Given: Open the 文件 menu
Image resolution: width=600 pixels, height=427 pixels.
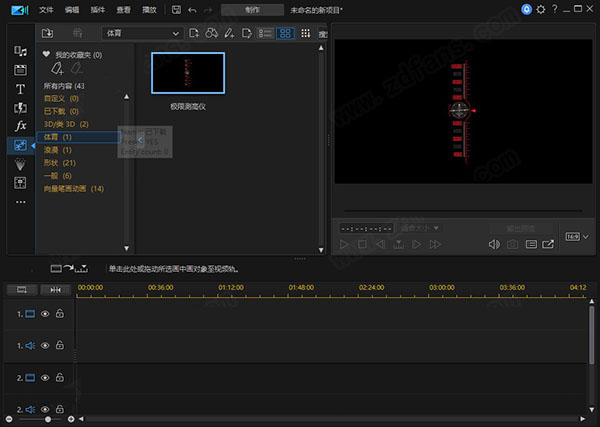Looking at the screenshot, I should click(46, 10).
